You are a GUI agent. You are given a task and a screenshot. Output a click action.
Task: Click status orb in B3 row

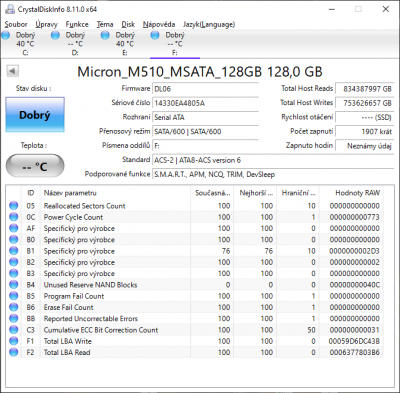(14, 273)
